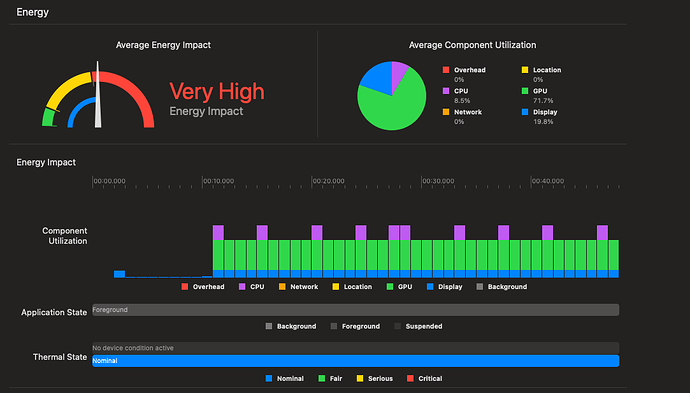Jump to the 00:30.000 timeline marker
The width and height of the screenshot is (690, 393).
point(438,181)
